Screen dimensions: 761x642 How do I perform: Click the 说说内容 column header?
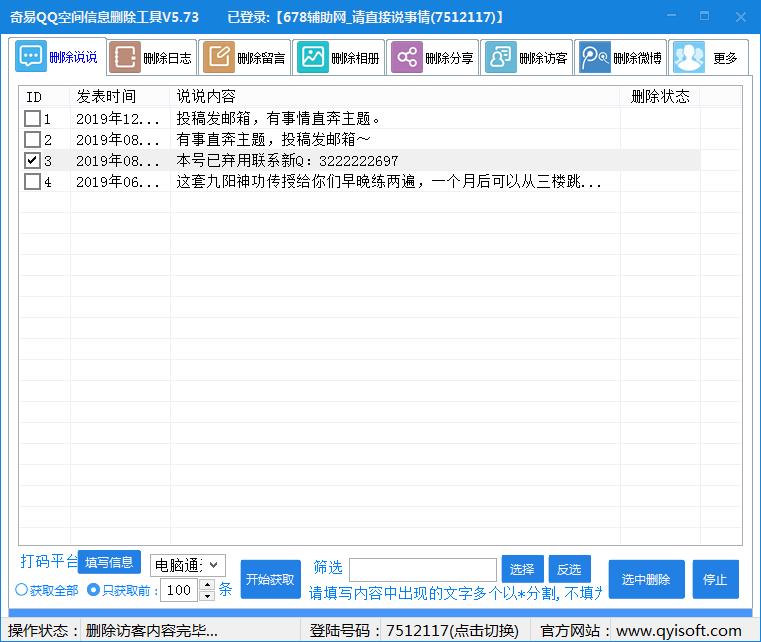coord(395,97)
